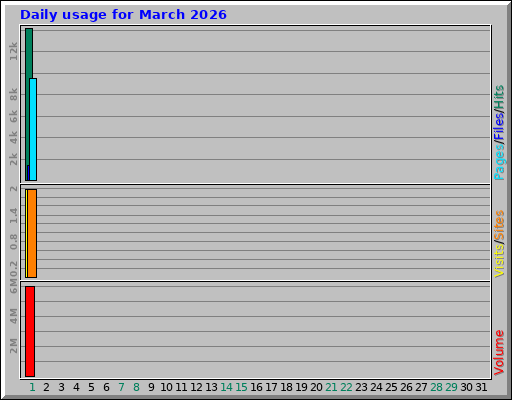Click the chart title 'Daily usage for March 2026'
512x400 pixels.
pyautogui.click(x=123, y=15)
